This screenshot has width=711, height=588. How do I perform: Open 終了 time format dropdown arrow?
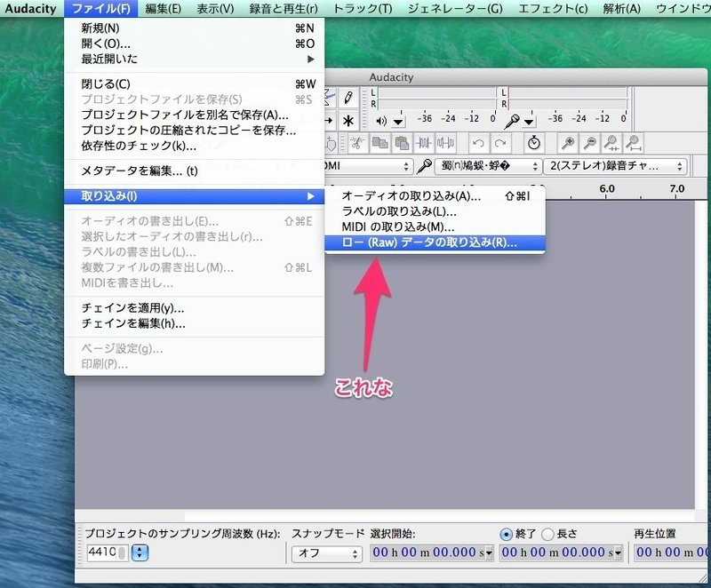click(617, 553)
